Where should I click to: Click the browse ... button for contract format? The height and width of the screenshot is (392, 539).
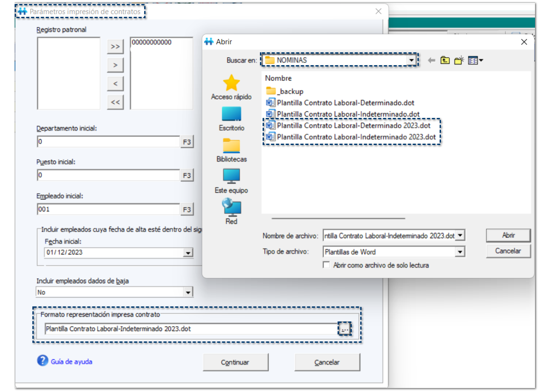[345, 329]
